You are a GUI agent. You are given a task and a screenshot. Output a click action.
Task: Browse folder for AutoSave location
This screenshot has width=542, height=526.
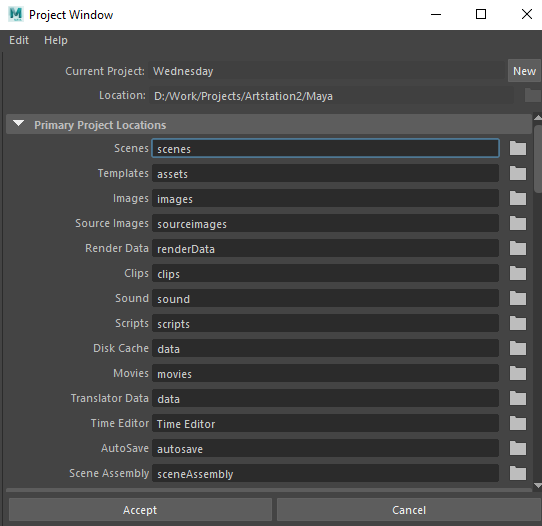518,448
